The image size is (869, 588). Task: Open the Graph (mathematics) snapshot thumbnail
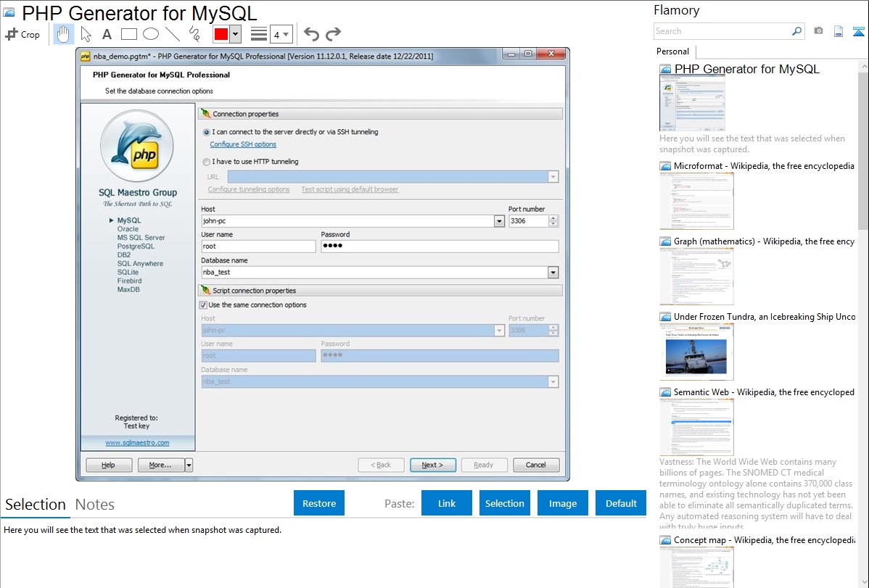click(x=696, y=276)
